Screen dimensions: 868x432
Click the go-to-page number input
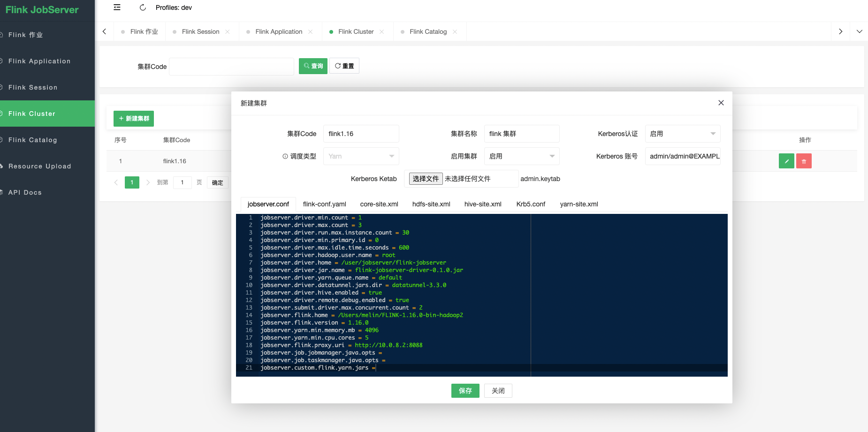[182, 182]
